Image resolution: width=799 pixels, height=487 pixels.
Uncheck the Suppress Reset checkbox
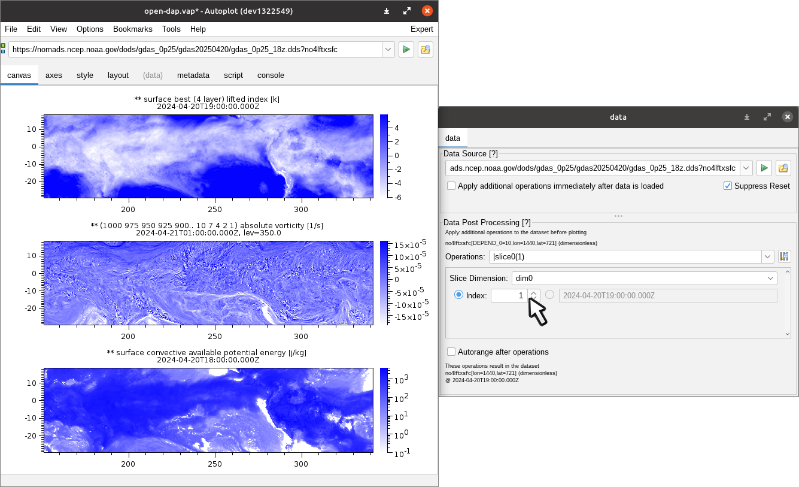pos(727,186)
